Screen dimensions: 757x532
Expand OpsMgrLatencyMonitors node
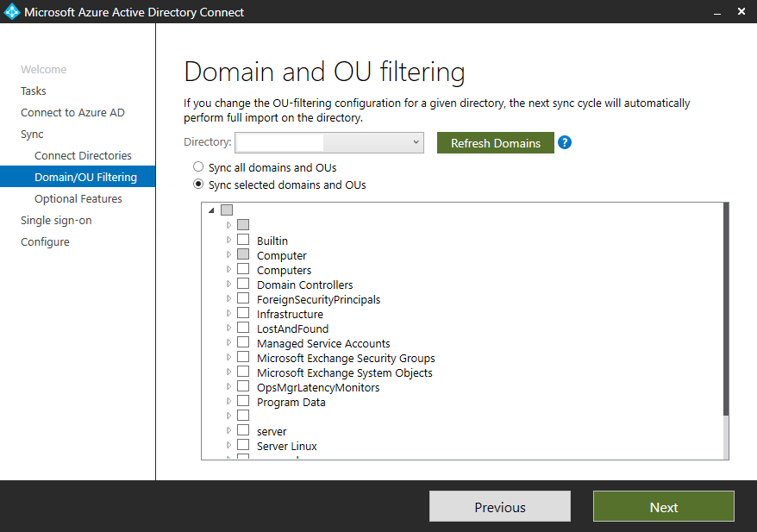(228, 386)
